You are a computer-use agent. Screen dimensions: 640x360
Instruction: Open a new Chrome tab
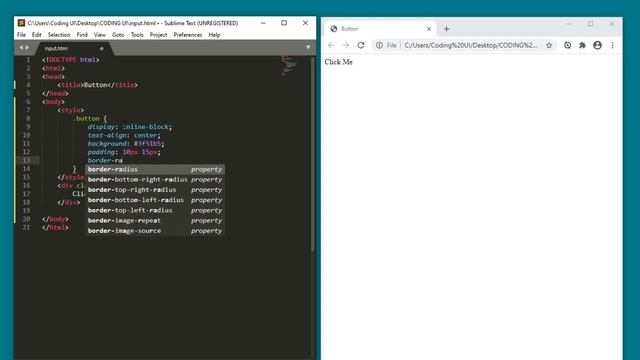(x=446, y=29)
